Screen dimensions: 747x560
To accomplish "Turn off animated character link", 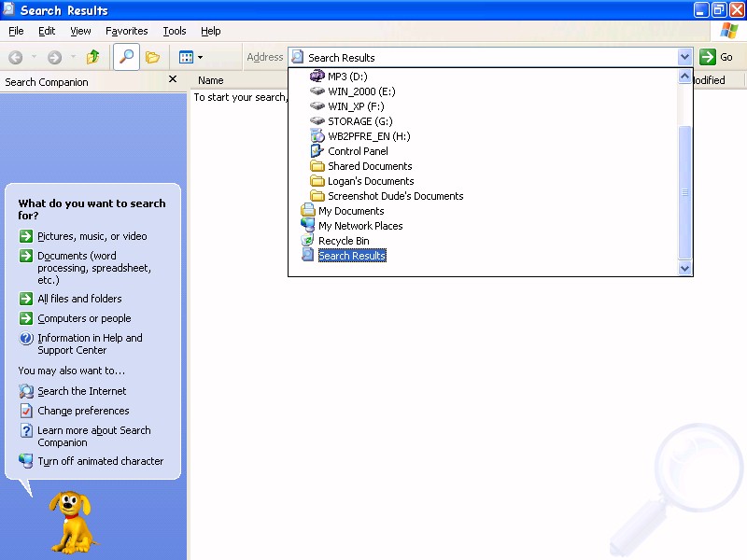I will click(x=101, y=461).
